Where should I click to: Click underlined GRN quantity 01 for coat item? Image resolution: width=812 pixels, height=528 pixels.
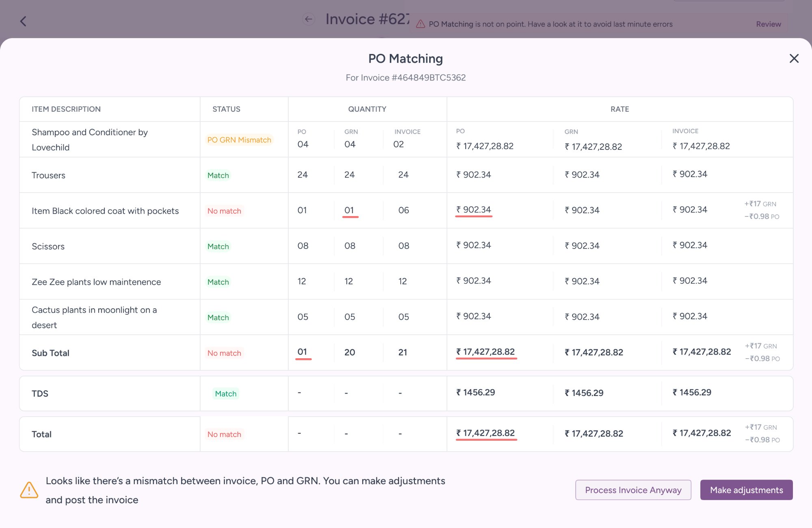pyautogui.click(x=349, y=210)
